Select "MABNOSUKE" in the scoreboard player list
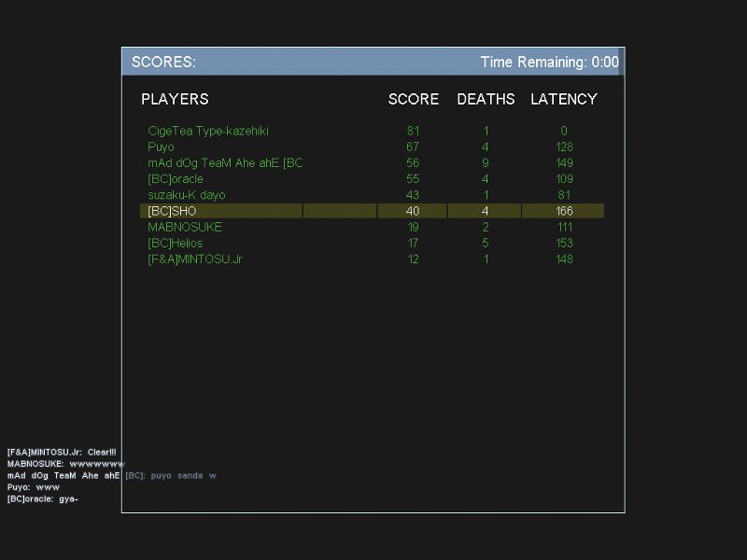Viewport: 747px width, 560px height. (x=185, y=227)
